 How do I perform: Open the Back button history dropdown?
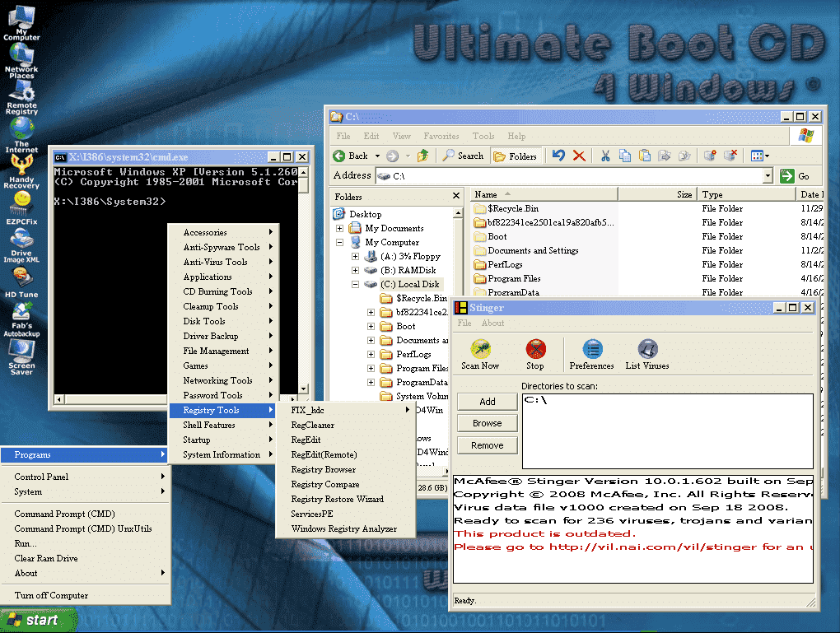(377, 156)
